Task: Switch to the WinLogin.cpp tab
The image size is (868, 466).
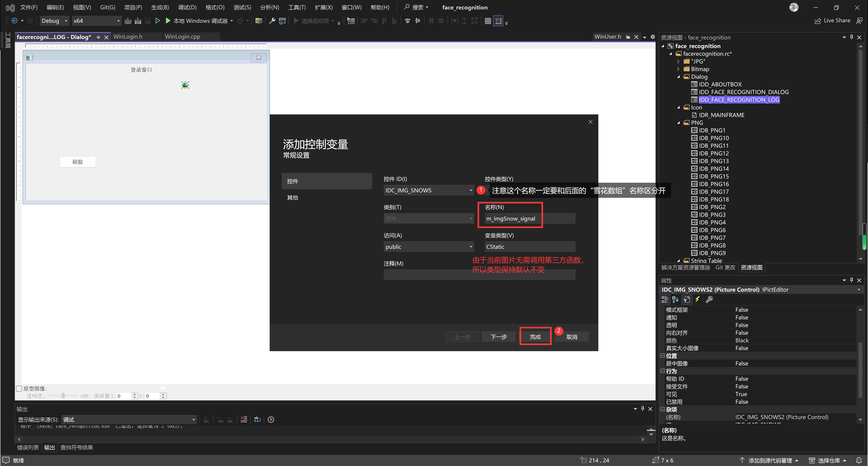Action: coord(182,37)
